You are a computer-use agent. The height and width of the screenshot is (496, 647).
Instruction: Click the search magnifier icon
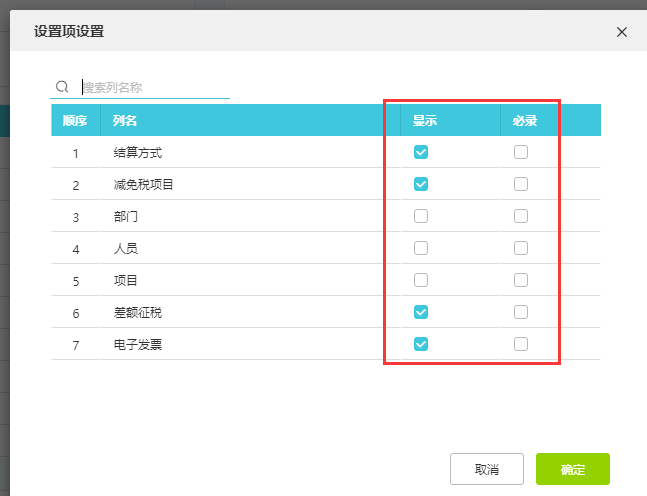point(62,87)
